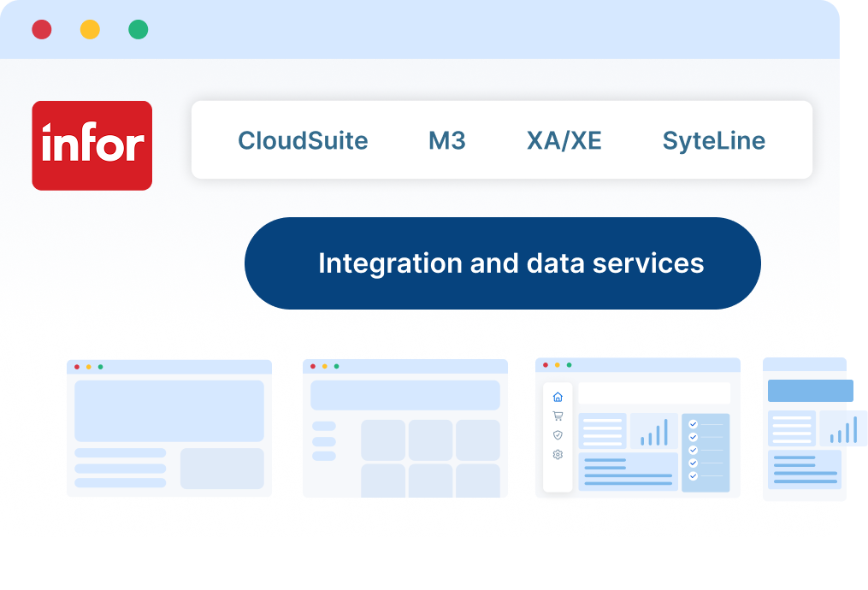Switch to the SyteLine tab
The height and width of the screenshot is (590, 868).
coord(713,140)
